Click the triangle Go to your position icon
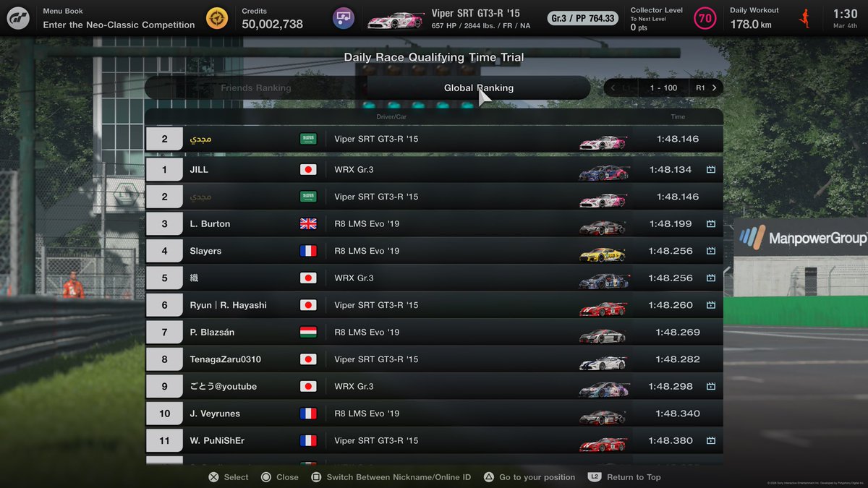Viewport: 868px width, 488px height. point(488,477)
